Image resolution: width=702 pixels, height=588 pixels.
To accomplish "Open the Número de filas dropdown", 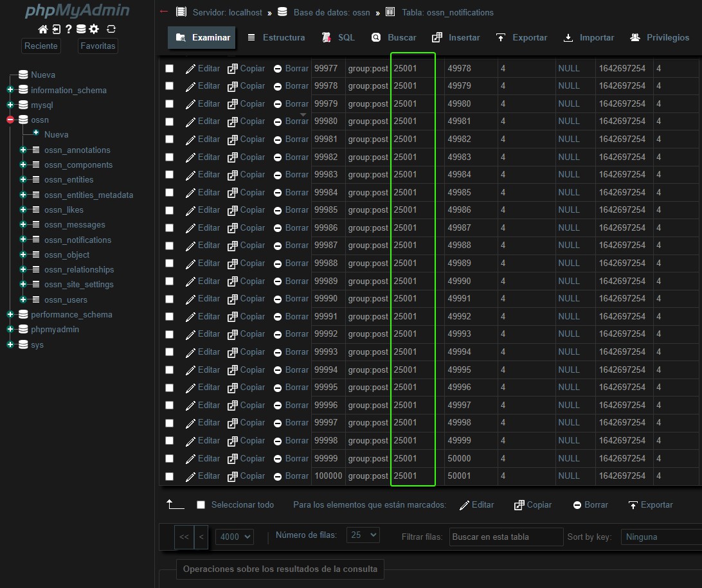I will 363,535.
